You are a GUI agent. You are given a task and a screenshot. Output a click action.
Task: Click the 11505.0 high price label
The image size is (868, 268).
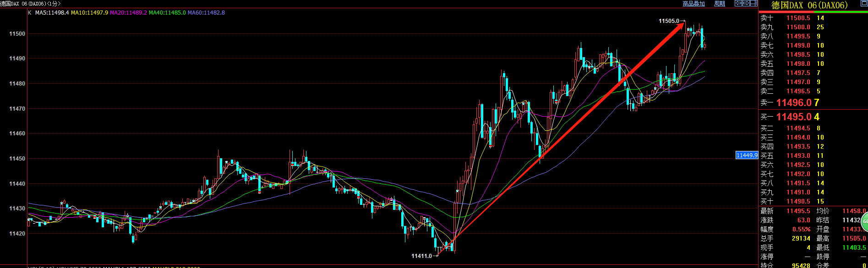669,21
